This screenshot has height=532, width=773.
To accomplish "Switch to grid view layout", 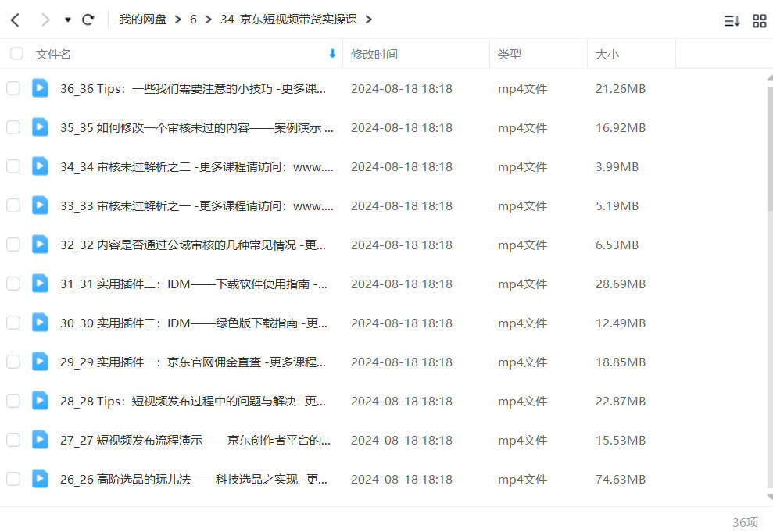I will [759, 20].
